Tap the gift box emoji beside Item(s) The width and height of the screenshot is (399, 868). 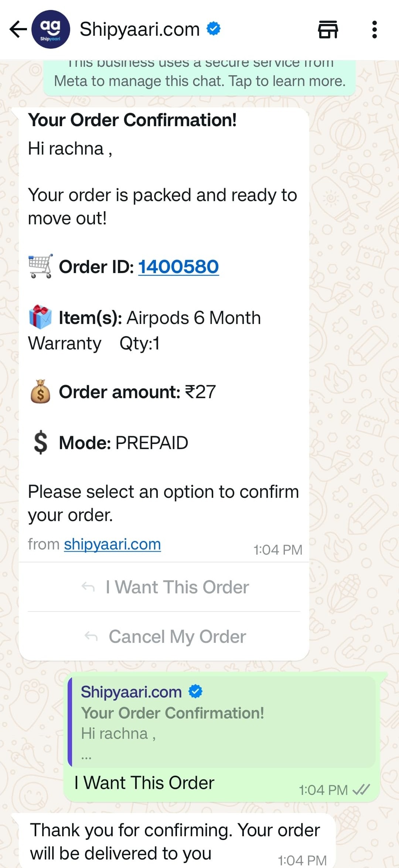[40, 317]
